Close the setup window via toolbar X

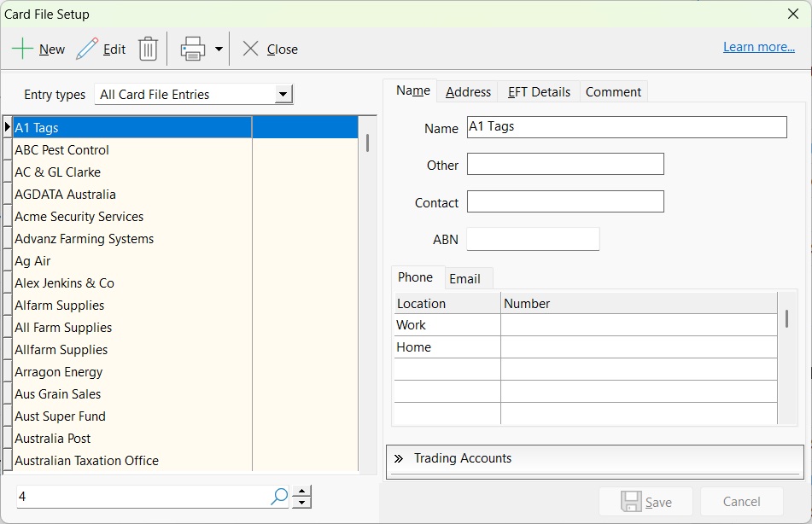tap(250, 49)
